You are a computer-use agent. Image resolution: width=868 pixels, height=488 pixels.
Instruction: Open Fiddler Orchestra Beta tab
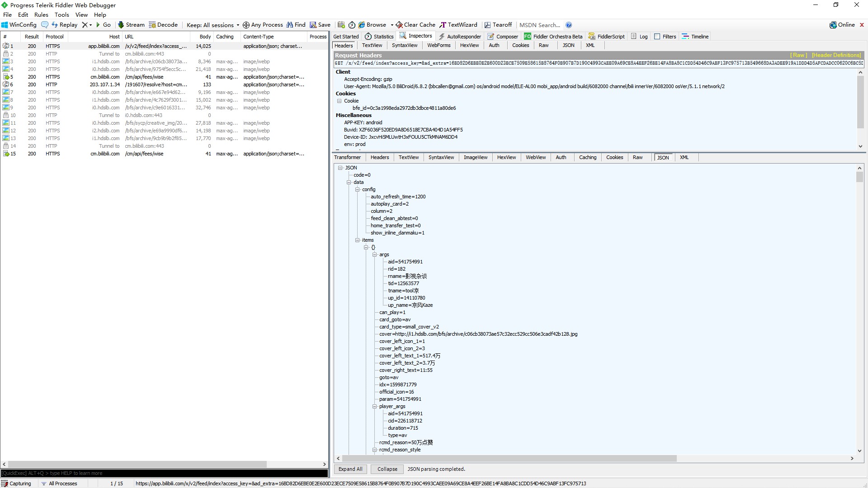click(553, 36)
